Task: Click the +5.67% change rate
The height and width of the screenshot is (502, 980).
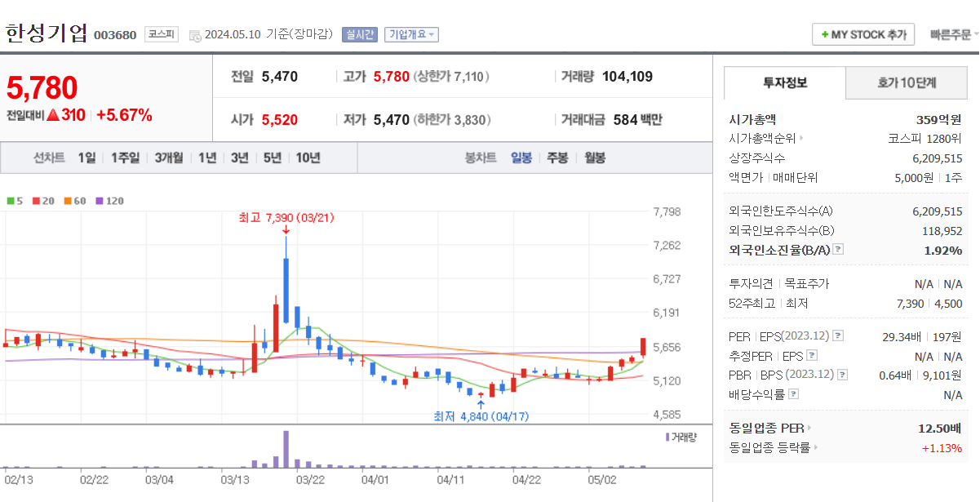Action: pyautogui.click(x=124, y=115)
